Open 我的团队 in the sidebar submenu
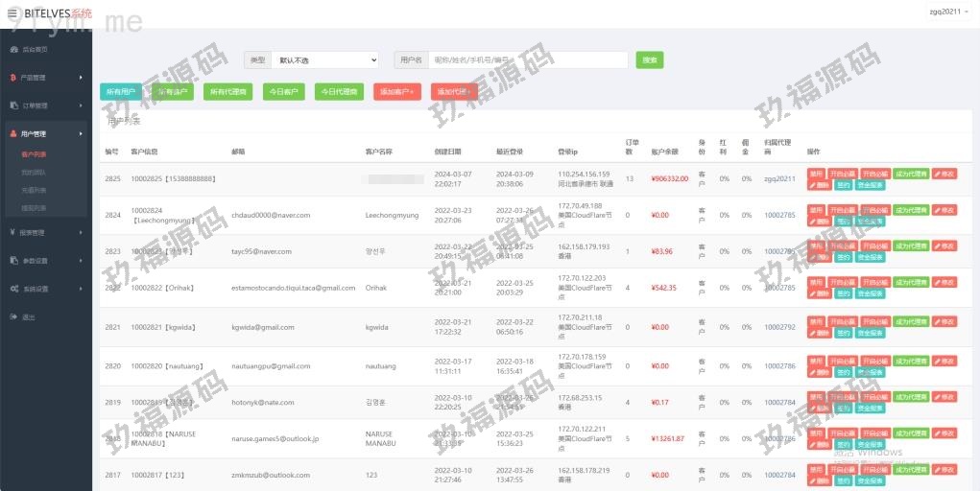 pos(34,173)
